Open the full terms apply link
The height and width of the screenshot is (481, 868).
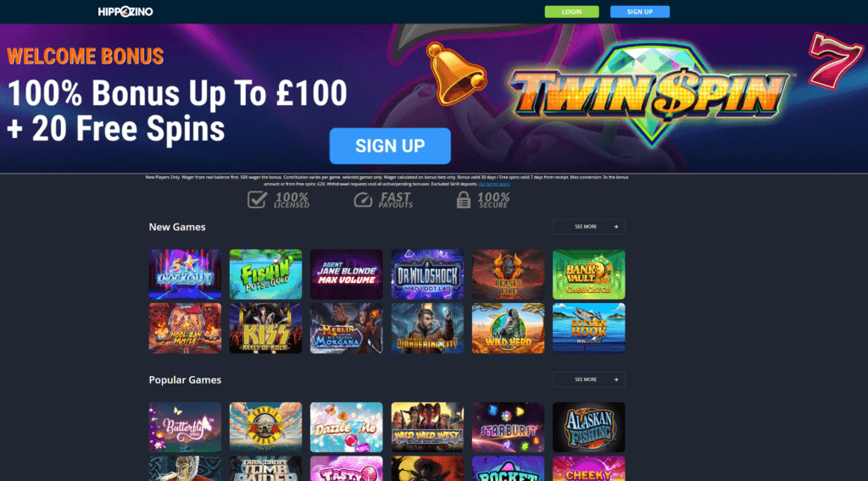coord(494,184)
